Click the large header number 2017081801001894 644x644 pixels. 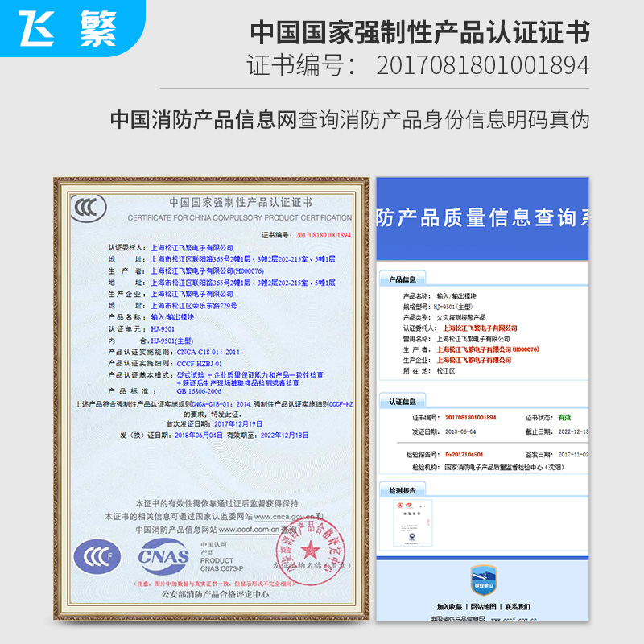(x=482, y=66)
